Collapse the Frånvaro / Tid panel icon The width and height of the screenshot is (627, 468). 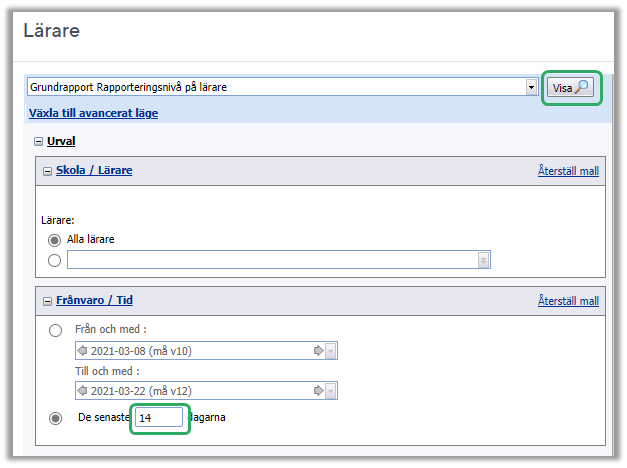pyautogui.click(x=47, y=300)
